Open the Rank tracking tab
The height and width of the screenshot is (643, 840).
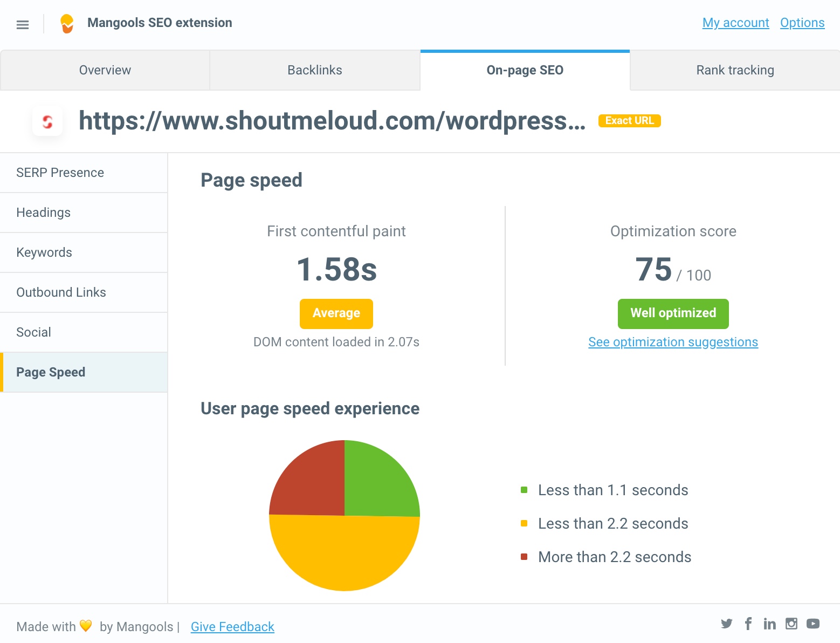click(735, 70)
